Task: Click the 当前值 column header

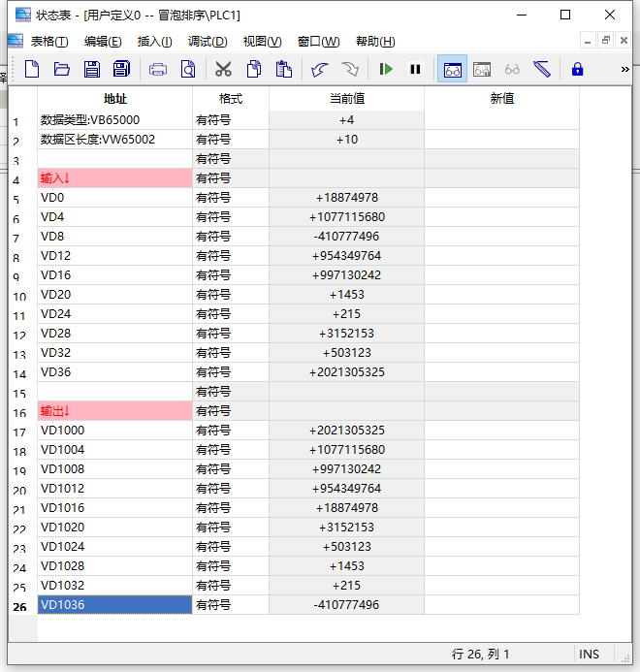Action: tap(347, 99)
